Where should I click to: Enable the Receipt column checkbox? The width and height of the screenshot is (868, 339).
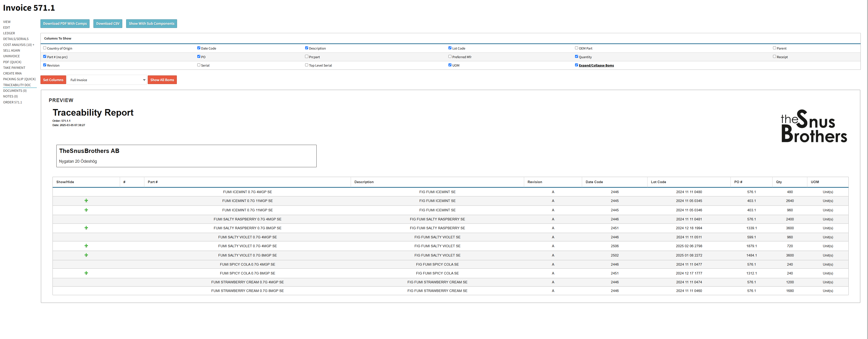(774, 56)
